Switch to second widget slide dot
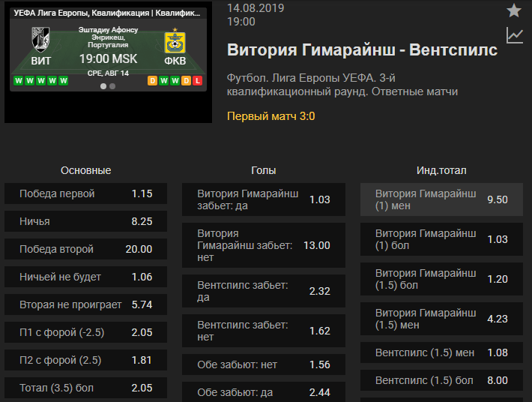This screenshot has width=532, height=402. click(x=112, y=86)
